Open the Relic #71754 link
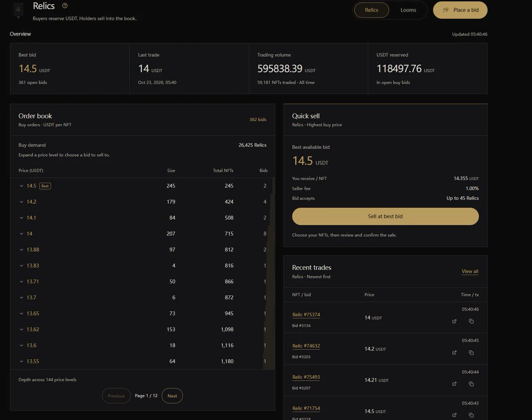Screen dimensions: 532x420 306,408
